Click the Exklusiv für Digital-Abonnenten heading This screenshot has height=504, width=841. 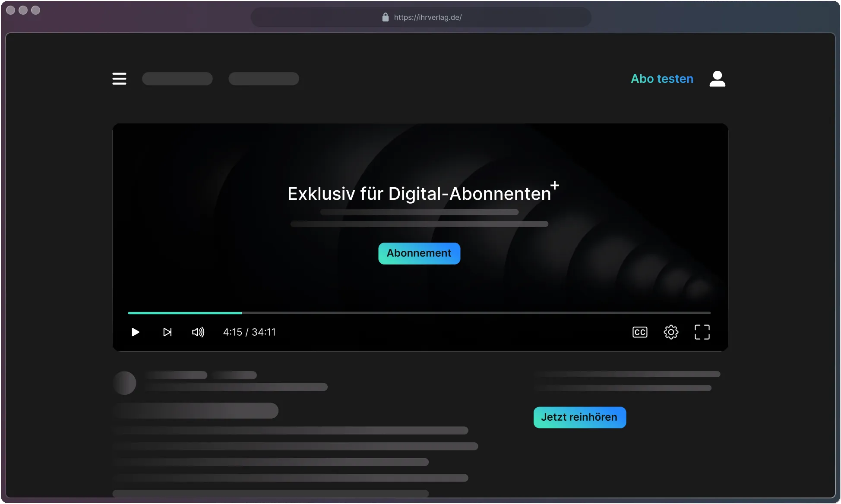[x=423, y=192]
